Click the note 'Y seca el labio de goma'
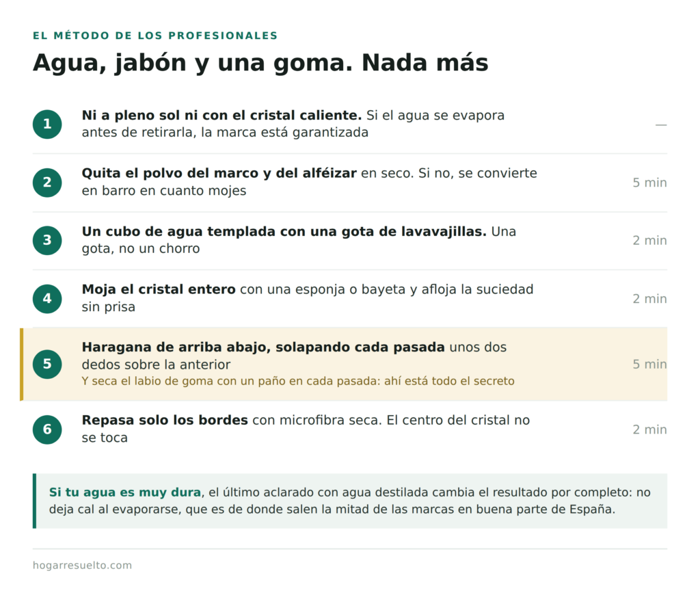Image resolution: width=700 pixels, height=595 pixels. point(298,381)
